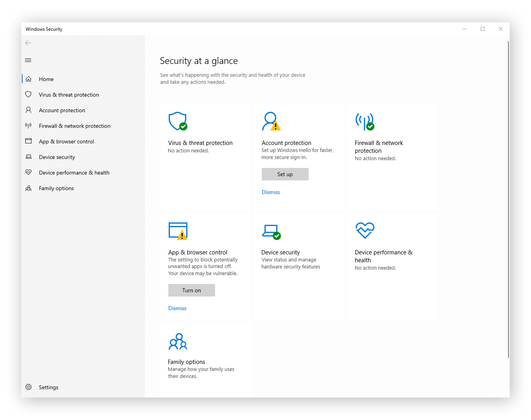The image size is (531, 420).
Task: Click the warning window icon on the App & browser control tile
Action: coord(178,231)
